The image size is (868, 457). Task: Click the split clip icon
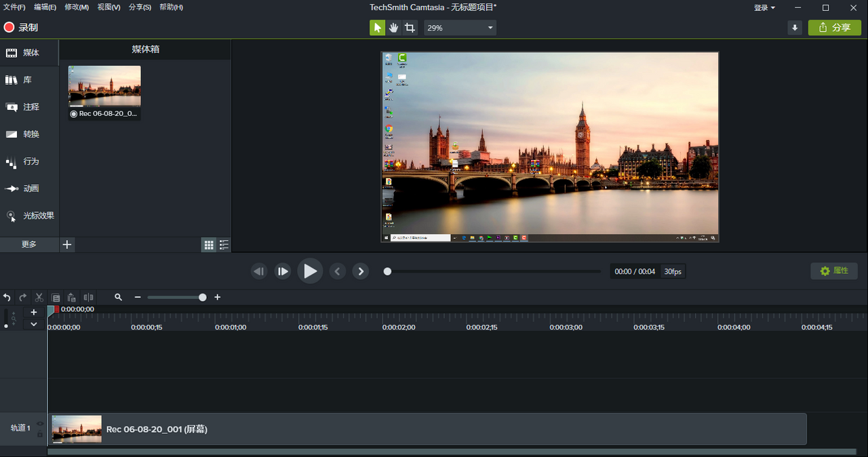(x=88, y=298)
